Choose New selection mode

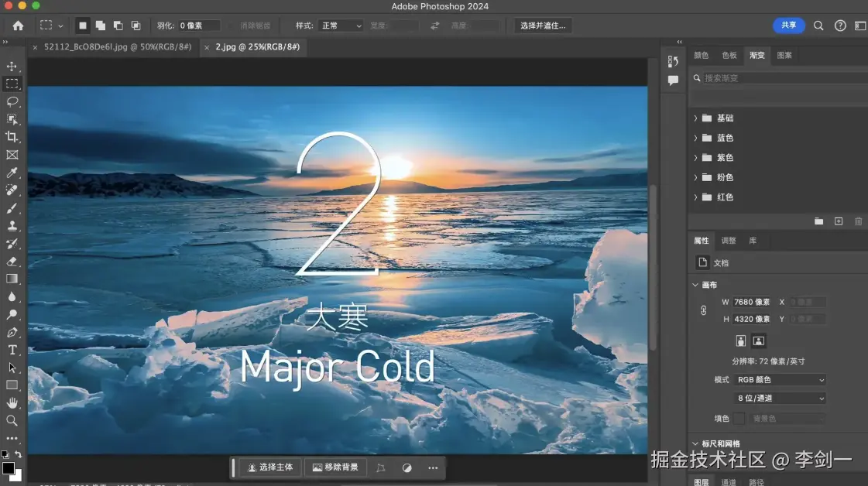pos(83,26)
